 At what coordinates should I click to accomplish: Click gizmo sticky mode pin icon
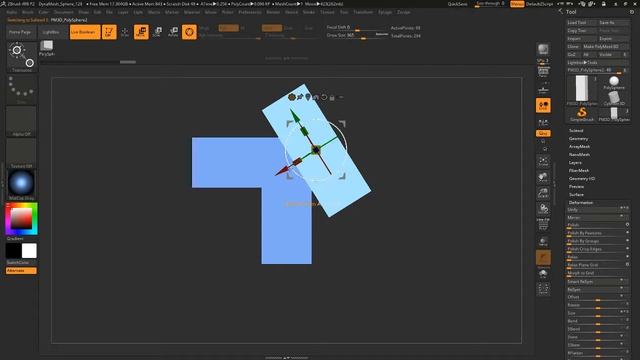point(300,97)
